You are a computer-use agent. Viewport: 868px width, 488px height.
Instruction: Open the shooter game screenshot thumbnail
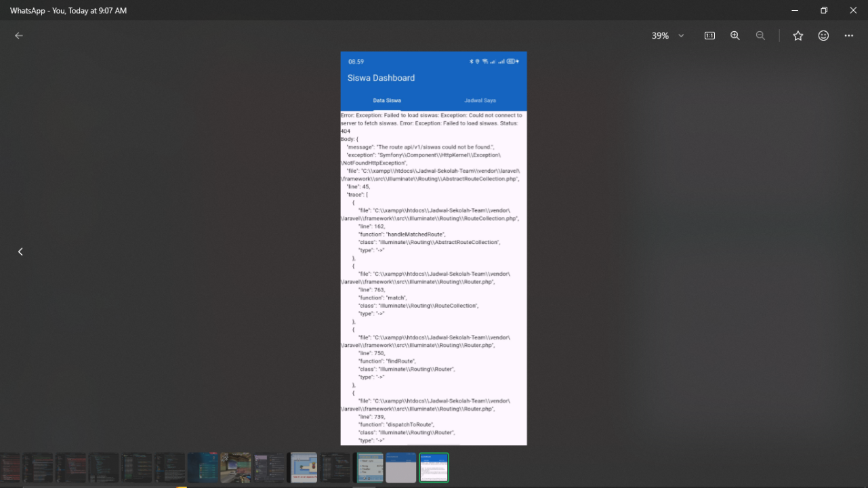point(236,468)
